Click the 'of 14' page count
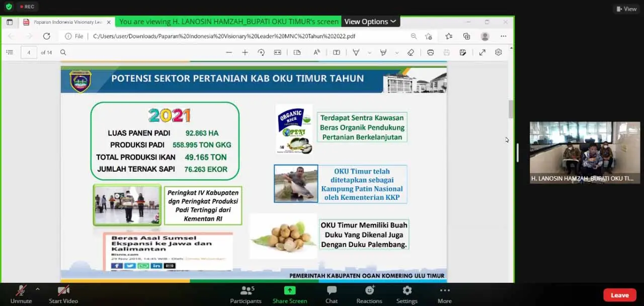Screen dimensions: 644x306 pos(46,52)
